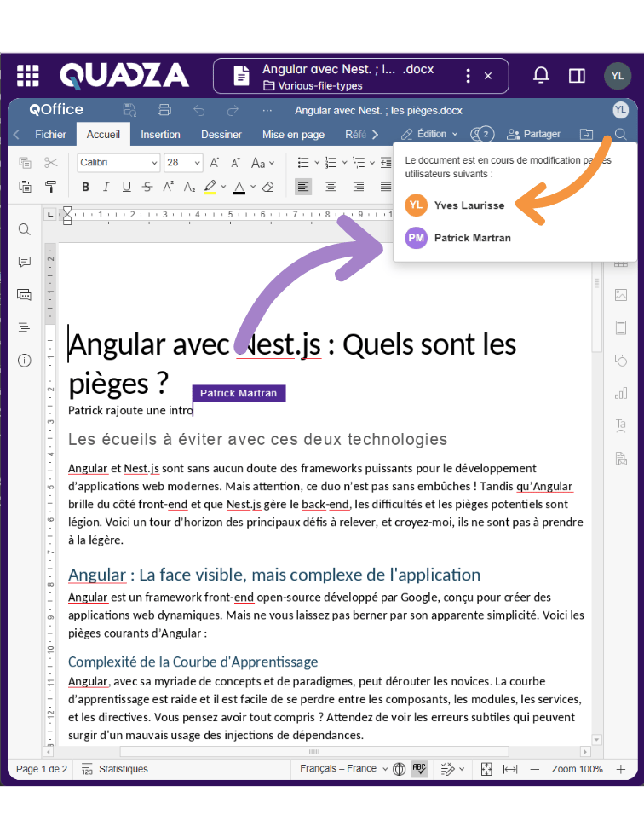Open the more options ellipsis in QOffice header
The image size is (644, 838).
267,111
